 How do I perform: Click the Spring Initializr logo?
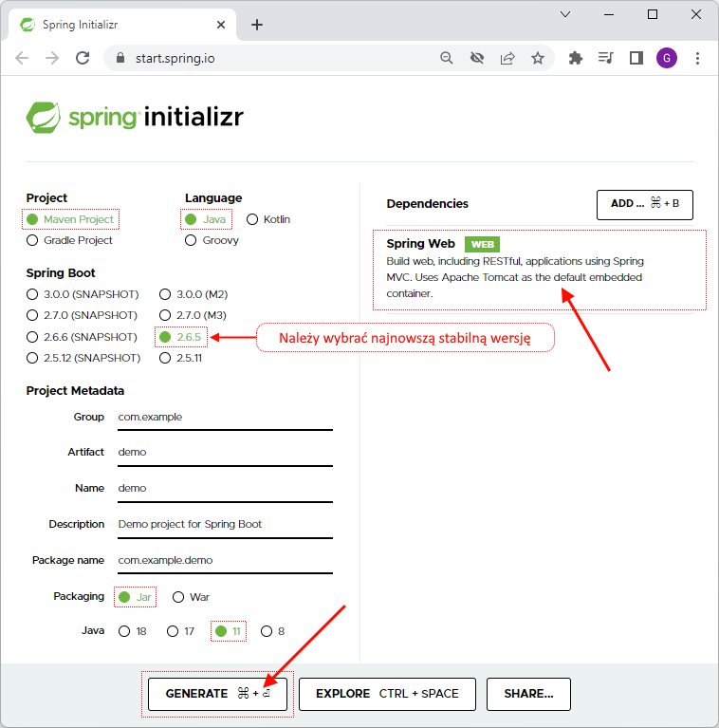pos(135,117)
